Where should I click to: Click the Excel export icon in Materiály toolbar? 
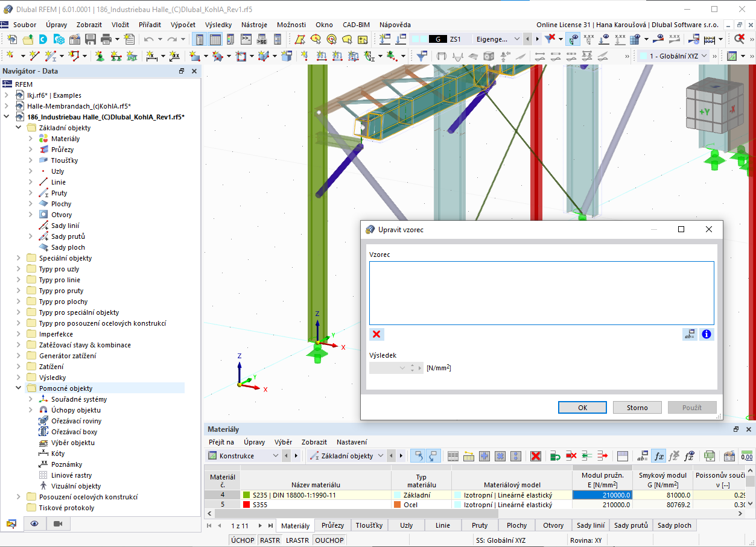[710, 456]
